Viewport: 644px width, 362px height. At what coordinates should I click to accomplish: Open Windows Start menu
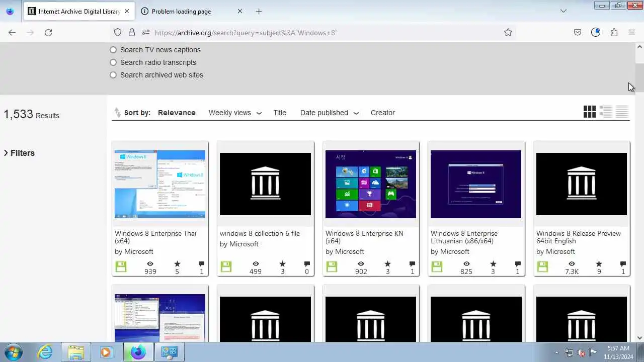13,352
